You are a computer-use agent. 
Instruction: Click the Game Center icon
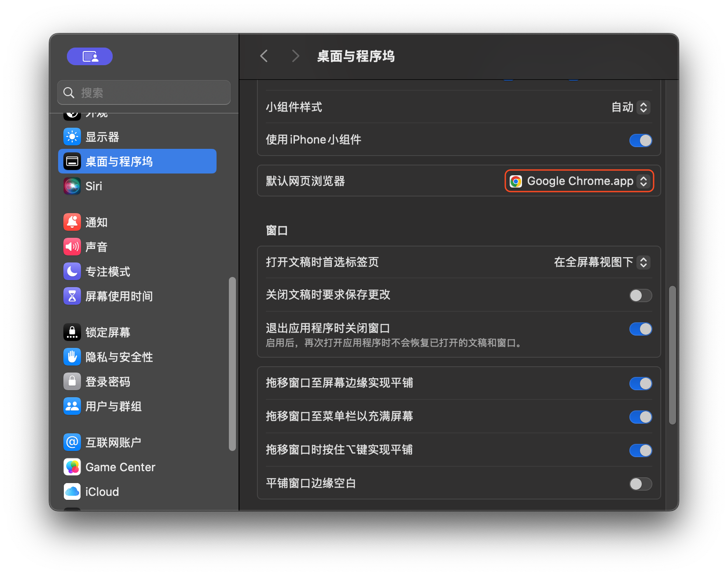(x=72, y=467)
